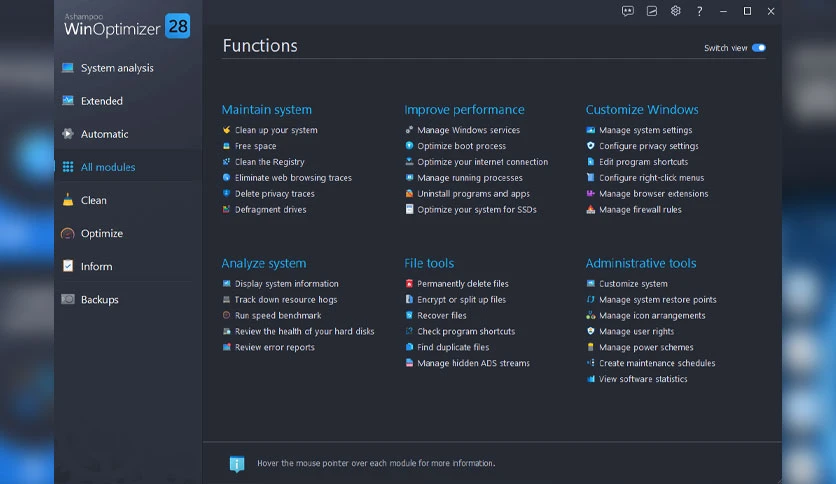Viewport: 836px width, 484px height.
Task: Click icon beside Run speed benchmark
Action: [x=226, y=315]
